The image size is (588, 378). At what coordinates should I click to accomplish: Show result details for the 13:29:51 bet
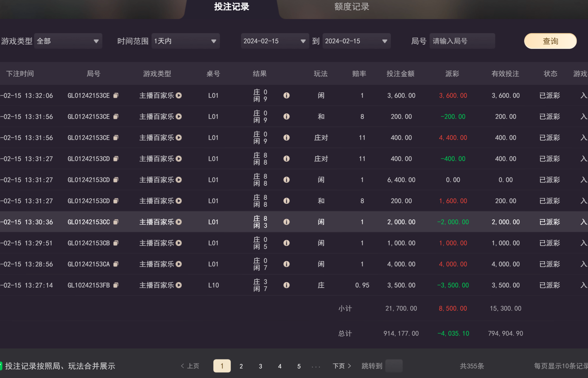(287, 243)
